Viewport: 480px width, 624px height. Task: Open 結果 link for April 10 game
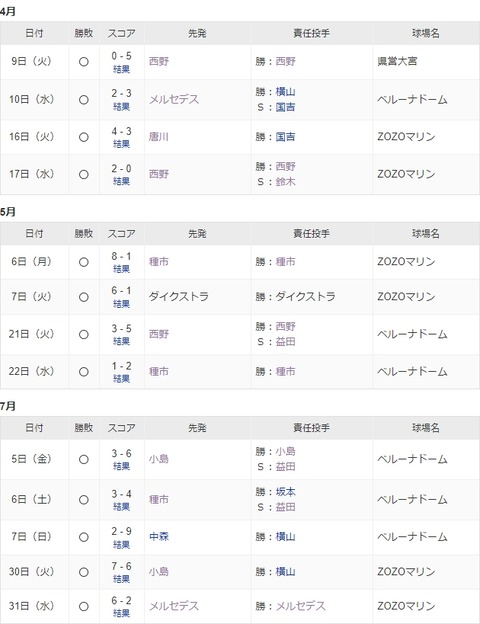121,107
